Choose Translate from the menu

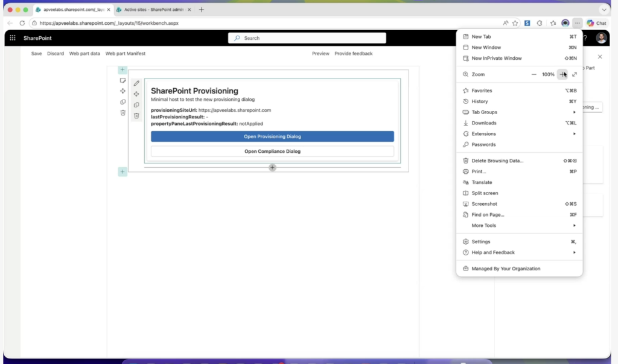pyautogui.click(x=519, y=182)
